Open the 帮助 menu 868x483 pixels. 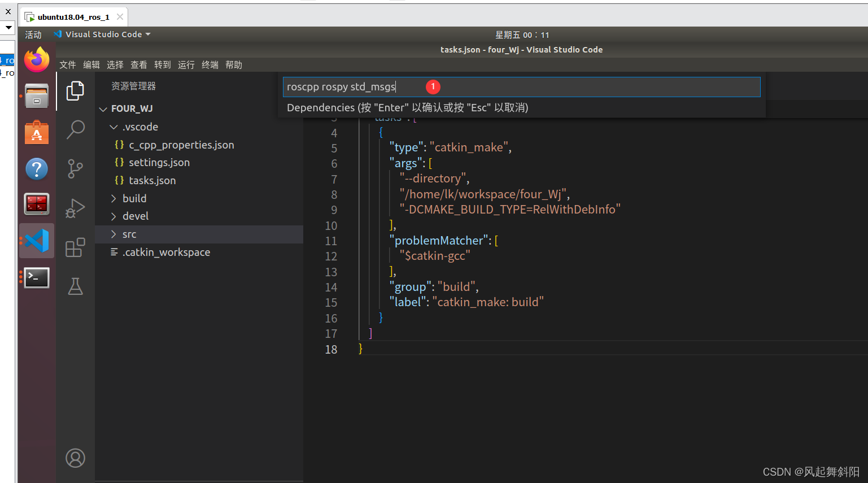(x=234, y=65)
